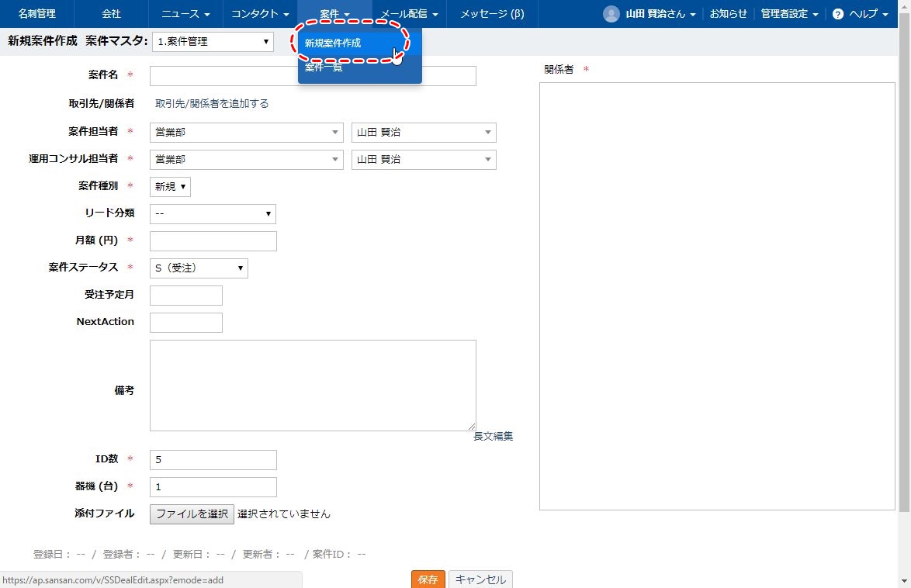Image resolution: width=911 pixels, height=588 pixels.
Task: Click the scrollbar down arrow
Action: click(904, 581)
